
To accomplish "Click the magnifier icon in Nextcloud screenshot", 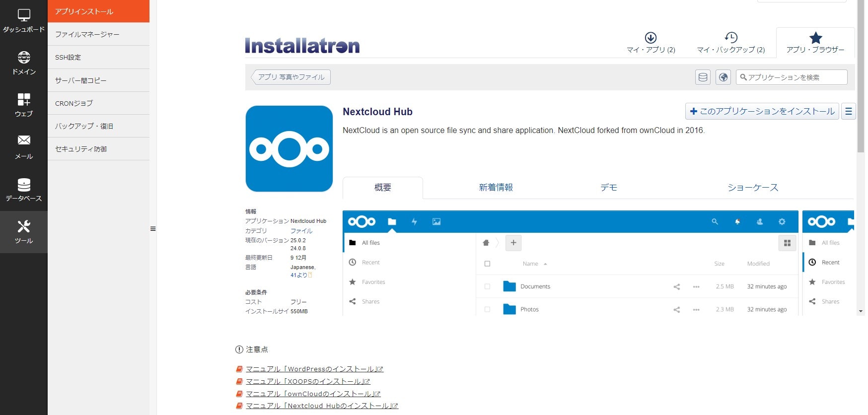I will (715, 222).
